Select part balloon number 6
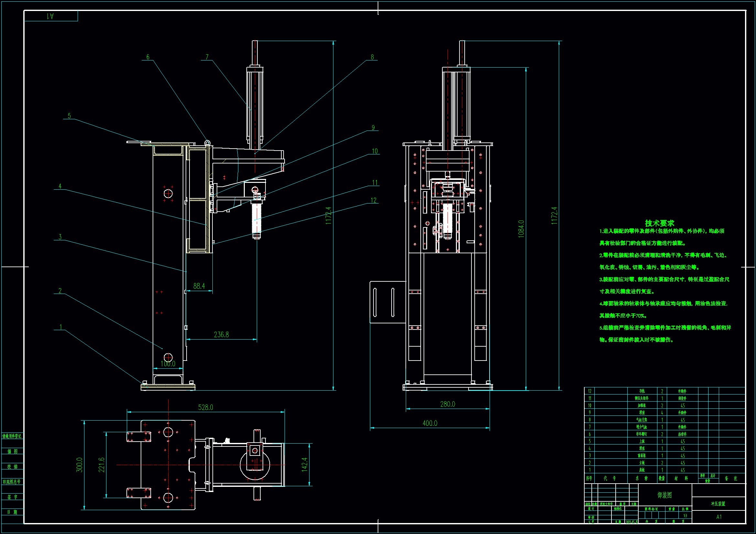 pyautogui.click(x=148, y=57)
